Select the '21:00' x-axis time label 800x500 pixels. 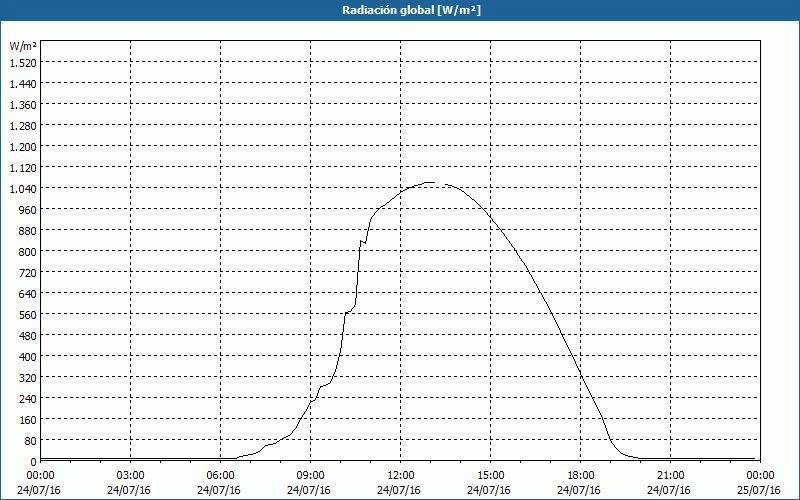669,476
